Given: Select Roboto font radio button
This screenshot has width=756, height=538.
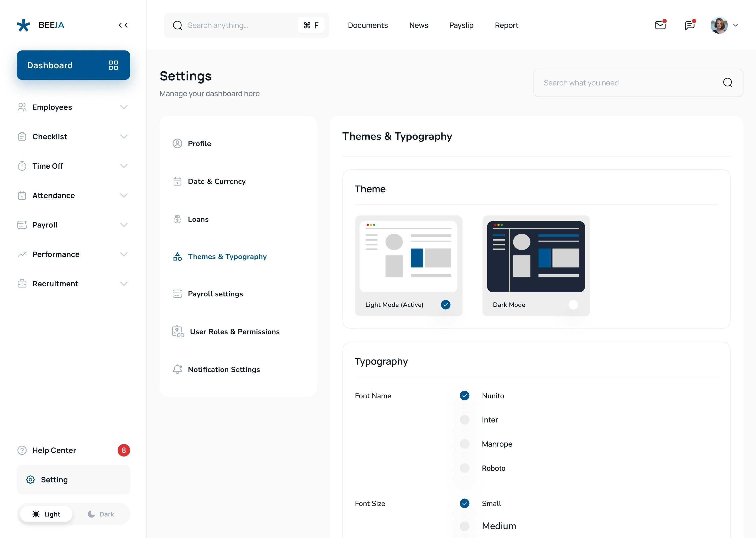Looking at the screenshot, I should point(465,468).
